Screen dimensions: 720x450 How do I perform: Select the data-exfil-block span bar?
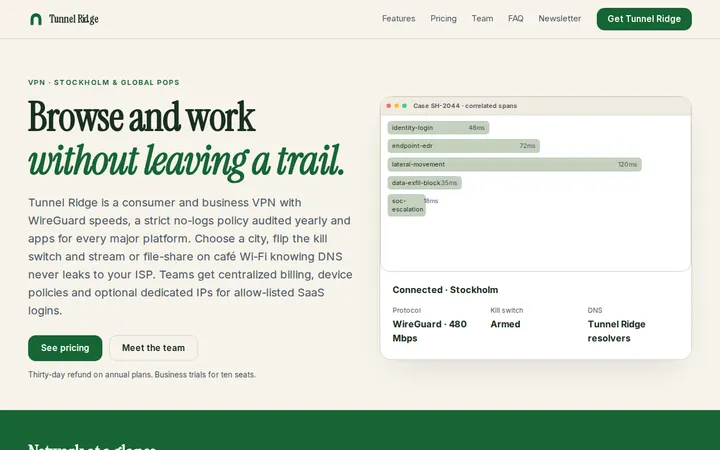424,183
